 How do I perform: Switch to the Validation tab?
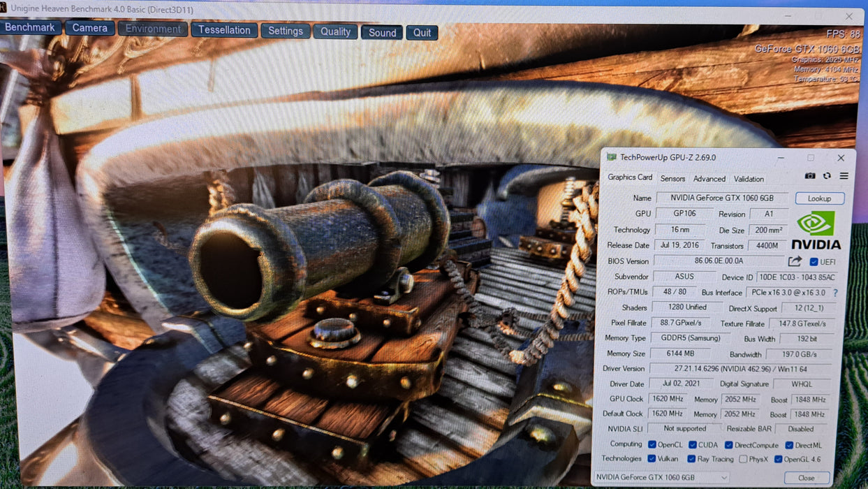(x=749, y=179)
